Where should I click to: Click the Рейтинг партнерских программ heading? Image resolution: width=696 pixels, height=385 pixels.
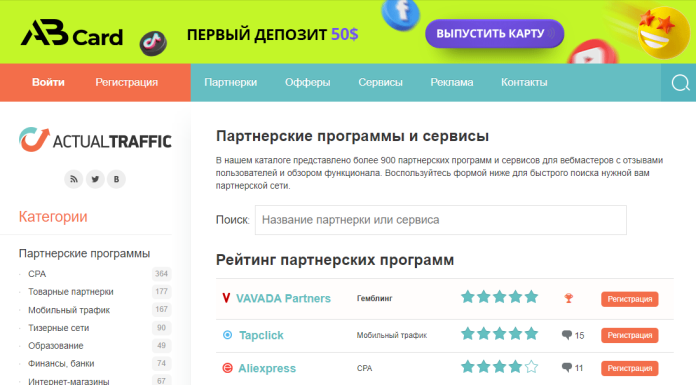click(335, 260)
